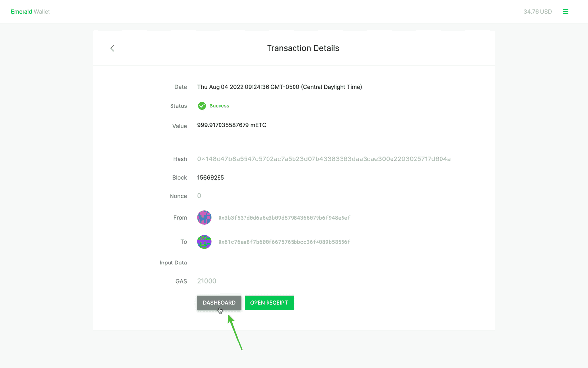Screen dimensions: 588x368
Task: Click the Input Data label
Action: 173,263
